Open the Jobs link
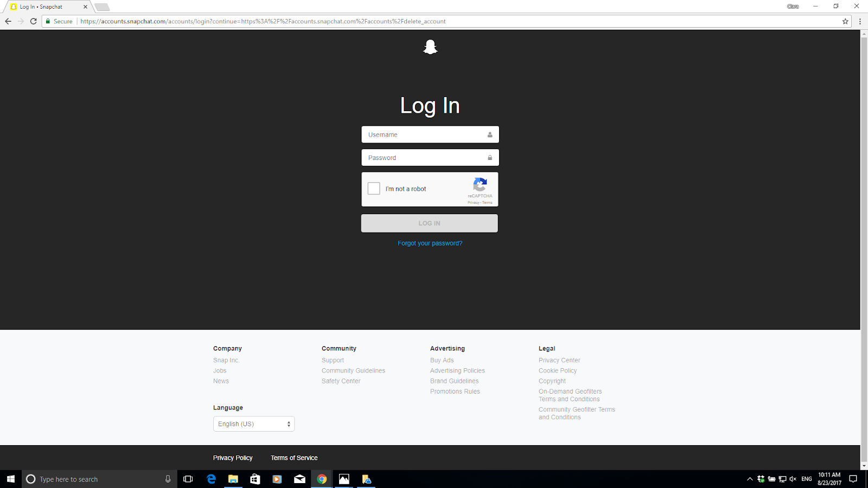This screenshot has height=488, width=868. point(220,371)
